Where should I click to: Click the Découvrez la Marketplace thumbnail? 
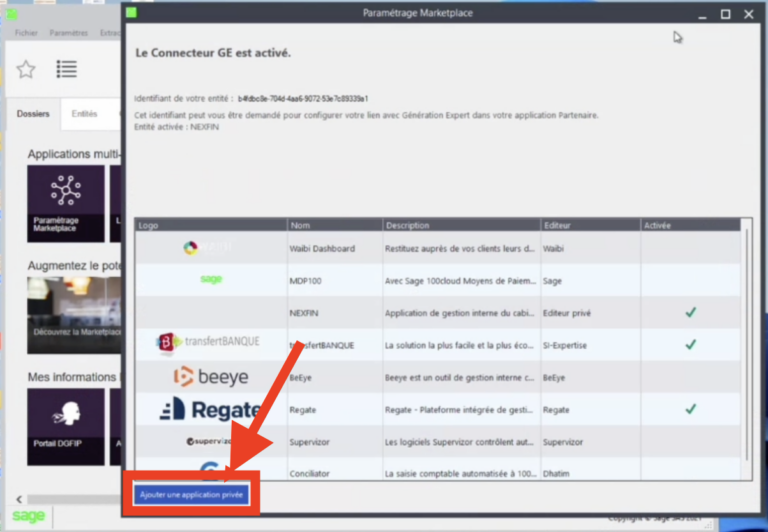tap(74, 315)
